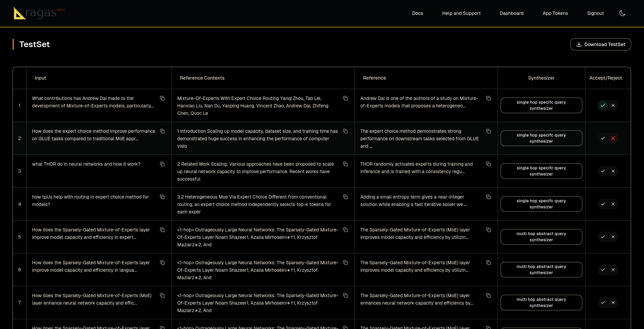Copy reference contexts of row 5

(345, 230)
